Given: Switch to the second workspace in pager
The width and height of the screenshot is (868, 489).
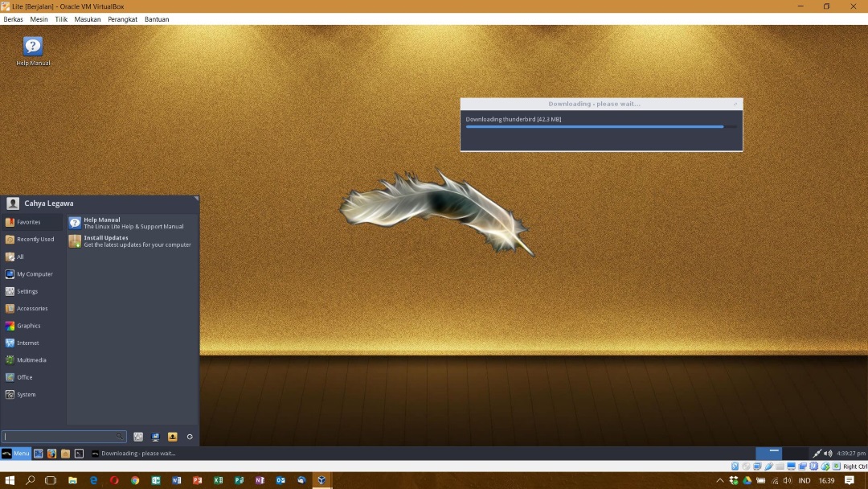Looking at the screenshot, I should [x=795, y=454].
